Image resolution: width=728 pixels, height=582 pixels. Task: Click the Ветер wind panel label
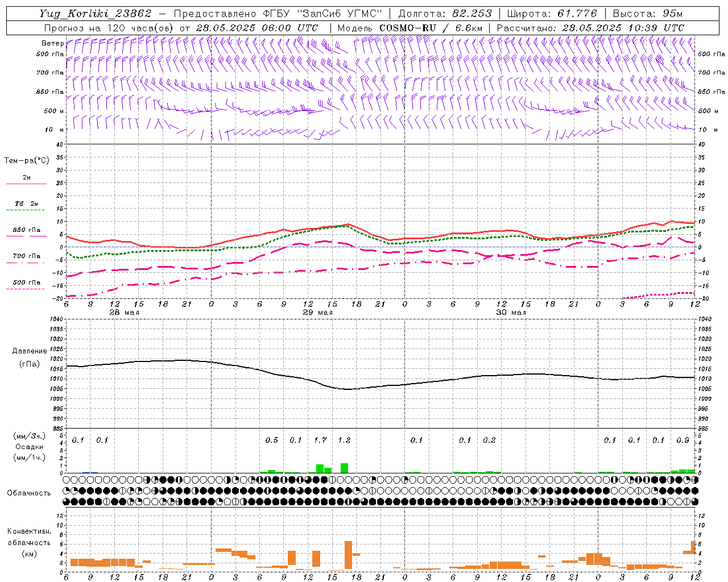click(52, 43)
